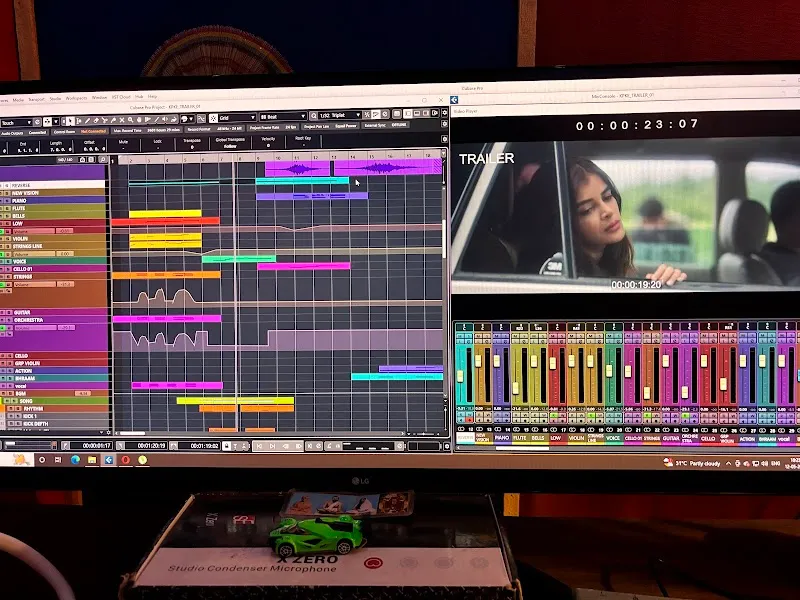The height and width of the screenshot is (600, 800).
Task: Click the MixConsole horizontal scrollbar
Action: pyautogui.click(x=522, y=447)
